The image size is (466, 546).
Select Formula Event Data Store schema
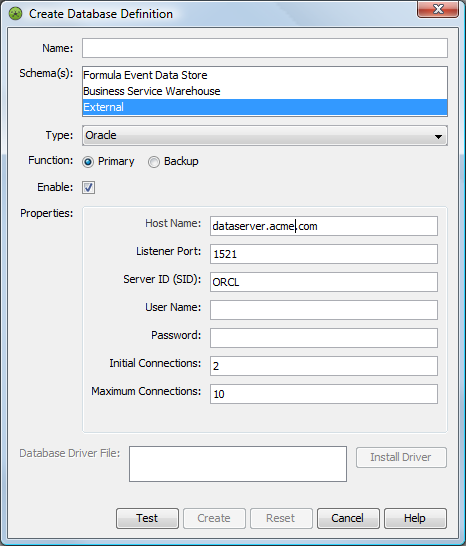click(x=265, y=75)
